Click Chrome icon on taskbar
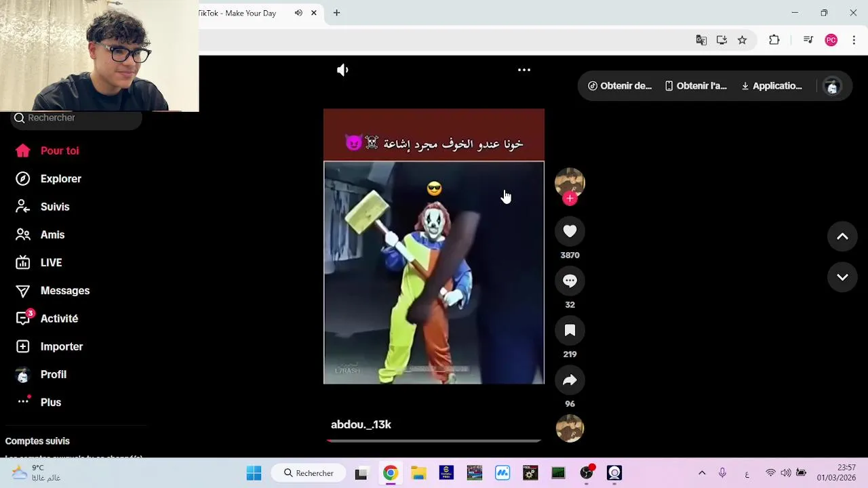 390,473
